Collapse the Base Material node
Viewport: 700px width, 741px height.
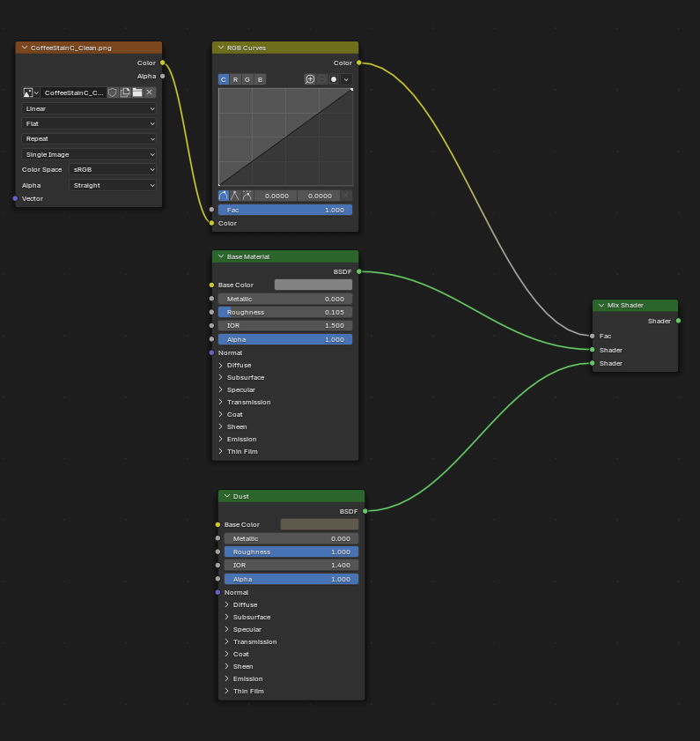click(x=221, y=256)
